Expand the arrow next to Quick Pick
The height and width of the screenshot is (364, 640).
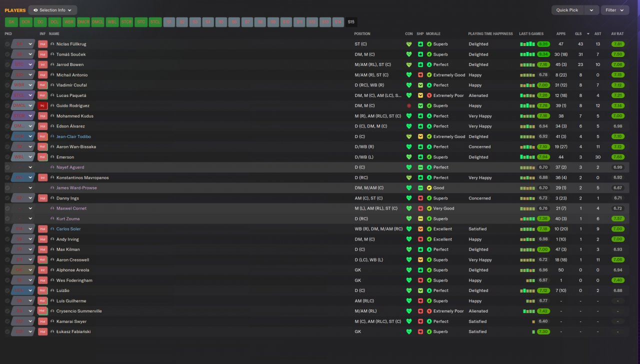[591, 10]
